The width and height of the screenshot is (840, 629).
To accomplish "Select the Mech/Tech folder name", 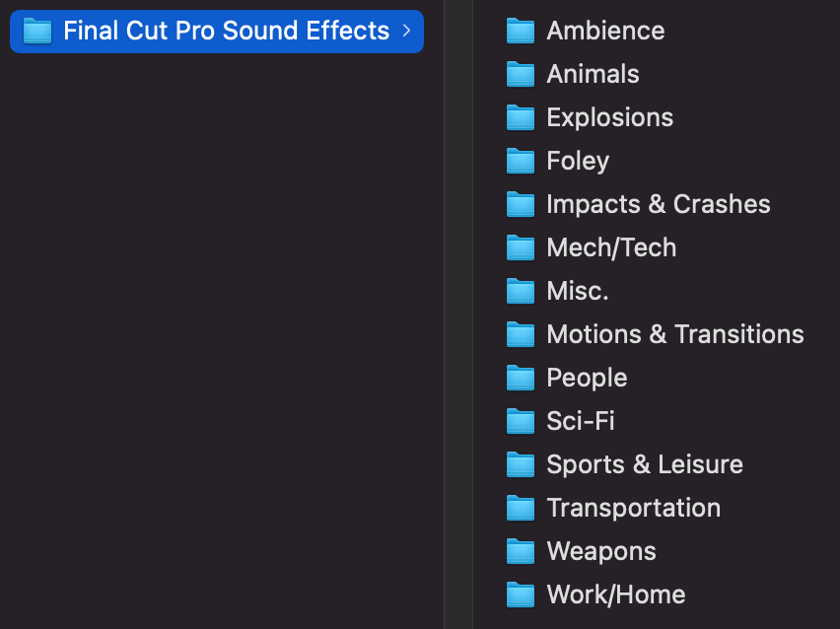I will click(611, 248).
